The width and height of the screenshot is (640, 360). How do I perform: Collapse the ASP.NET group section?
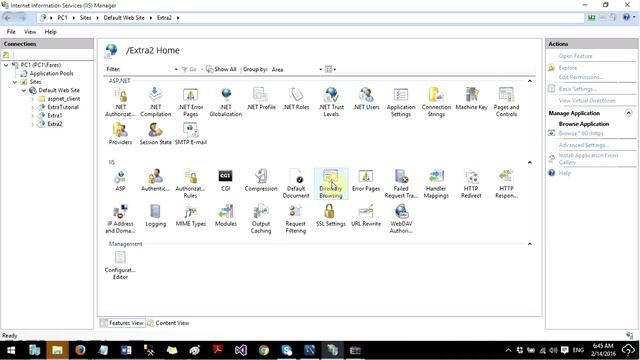coord(530,81)
